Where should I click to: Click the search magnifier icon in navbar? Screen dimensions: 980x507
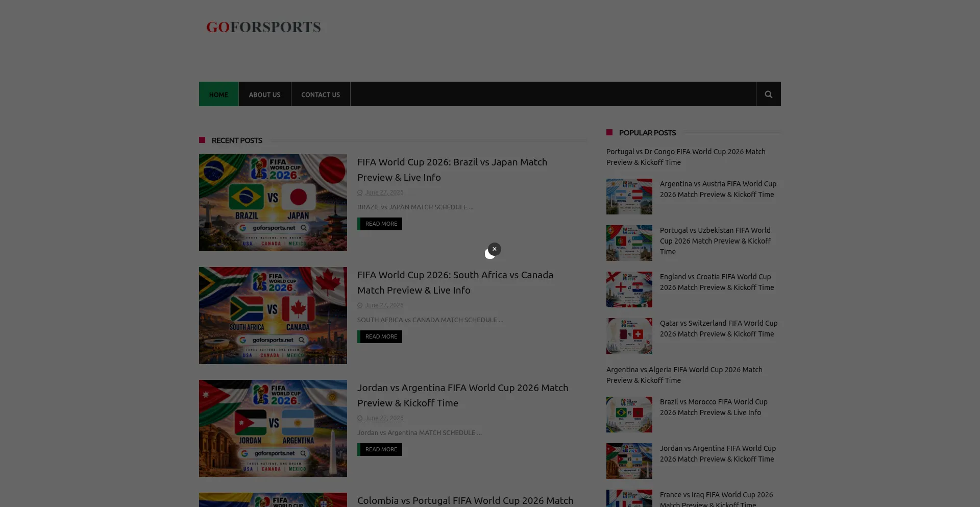[x=768, y=94]
